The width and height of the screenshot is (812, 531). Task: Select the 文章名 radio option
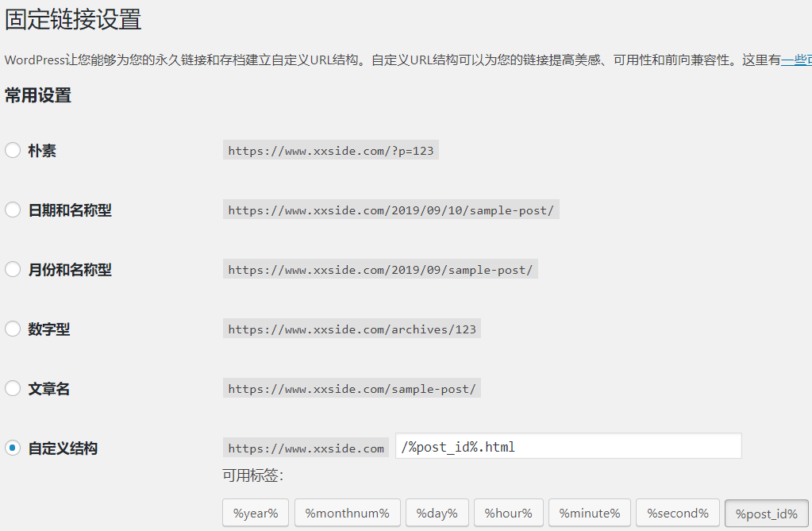coord(13,388)
